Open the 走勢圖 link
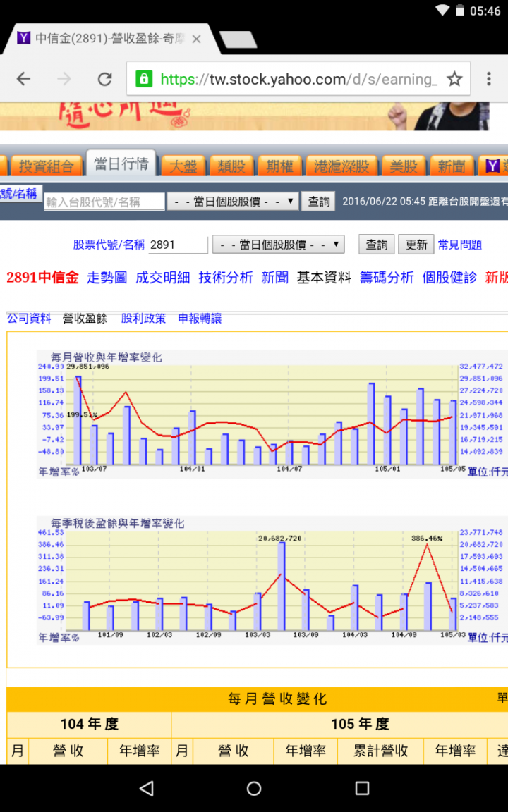The height and width of the screenshot is (812, 508). click(107, 278)
